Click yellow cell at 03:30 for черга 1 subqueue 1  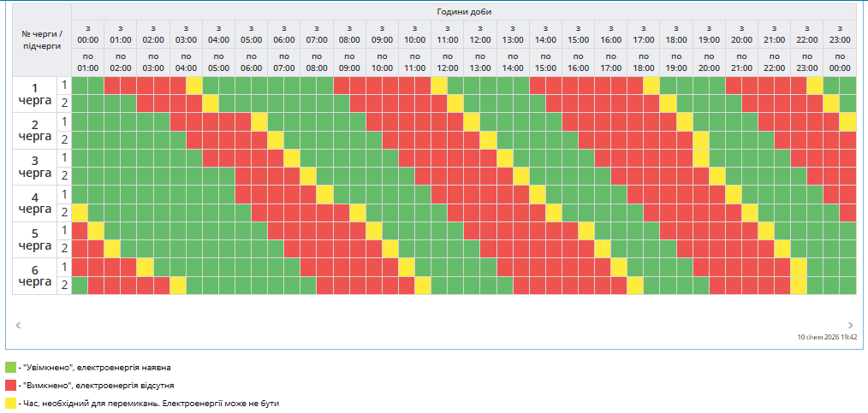194,86
